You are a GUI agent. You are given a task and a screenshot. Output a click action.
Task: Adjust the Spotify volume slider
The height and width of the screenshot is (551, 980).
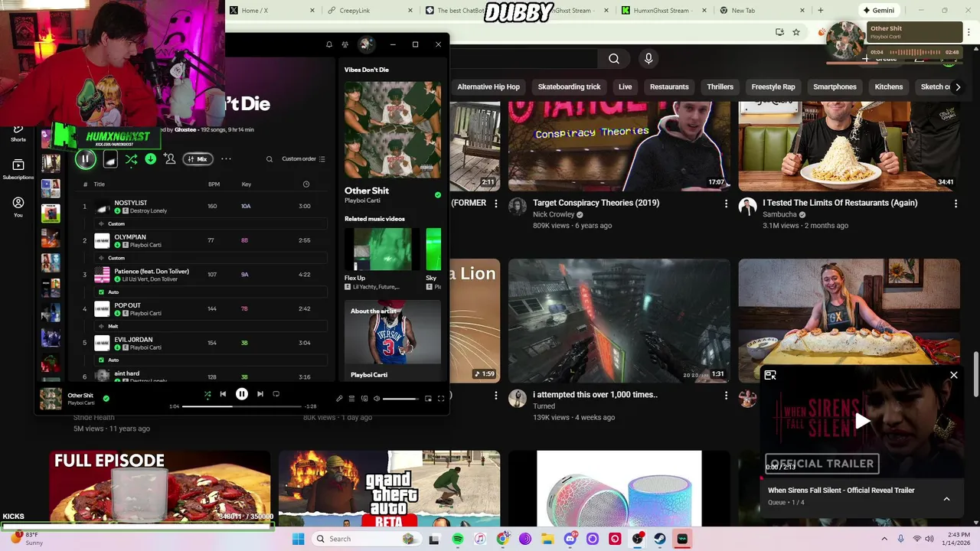(x=401, y=399)
